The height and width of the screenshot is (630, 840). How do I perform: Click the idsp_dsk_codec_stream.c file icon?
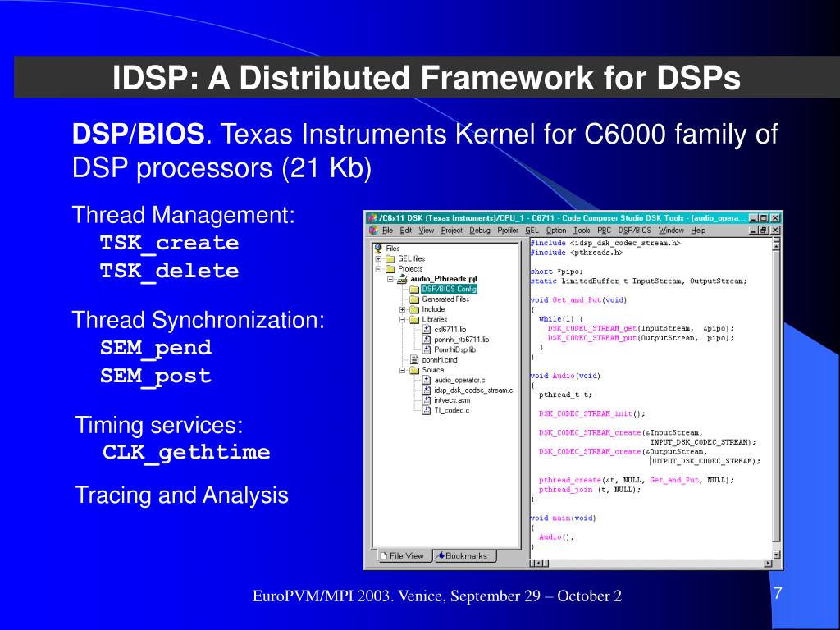click(x=427, y=390)
